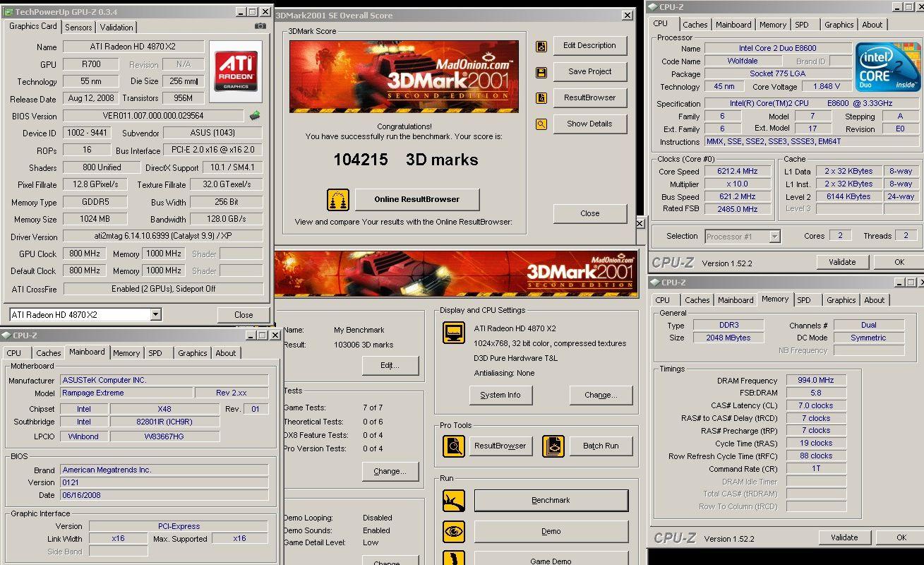Click the Edit Description icon
This screenshot has height=565, width=924.
pos(541,46)
